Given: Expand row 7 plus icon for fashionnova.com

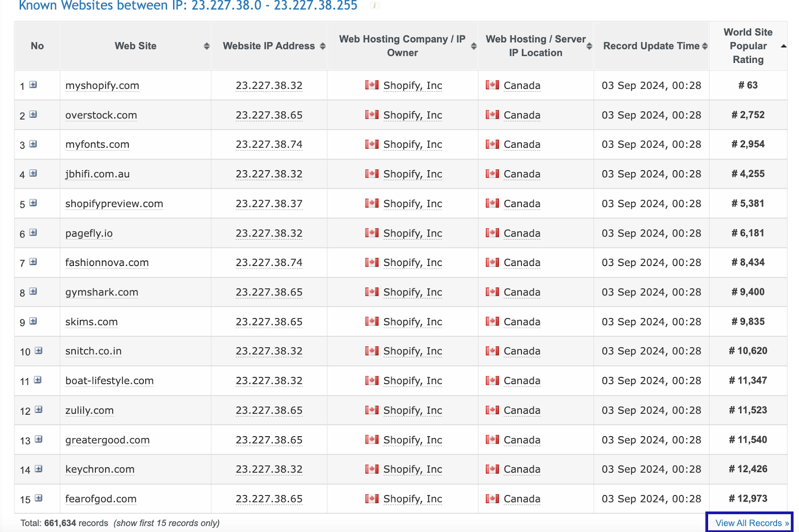Looking at the screenshot, I should pos(33,262).
